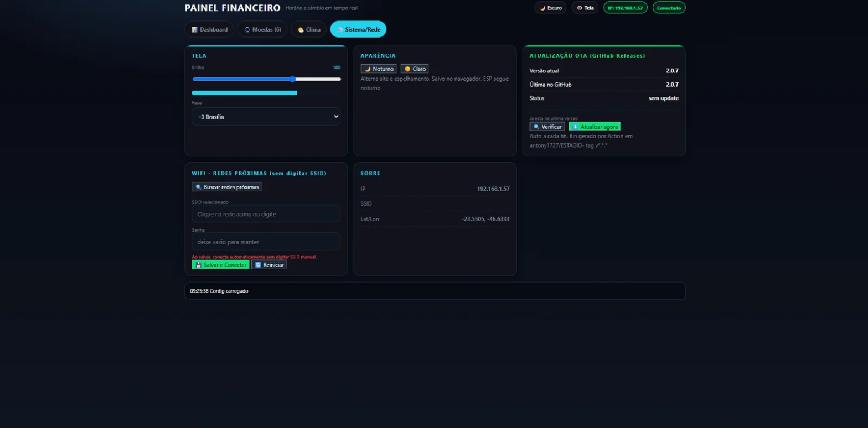The image size is (868, 428).
Task: Open the Clima tab
Action: coord(309,29)
